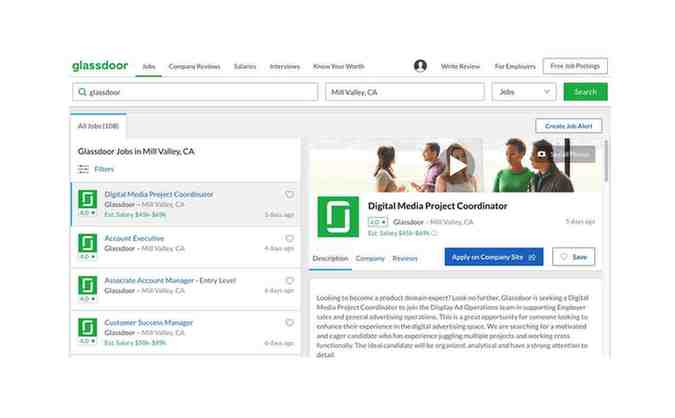Open the Jobs search type dropdown
Screen dimensions: 675x418
tap(523, 92)
